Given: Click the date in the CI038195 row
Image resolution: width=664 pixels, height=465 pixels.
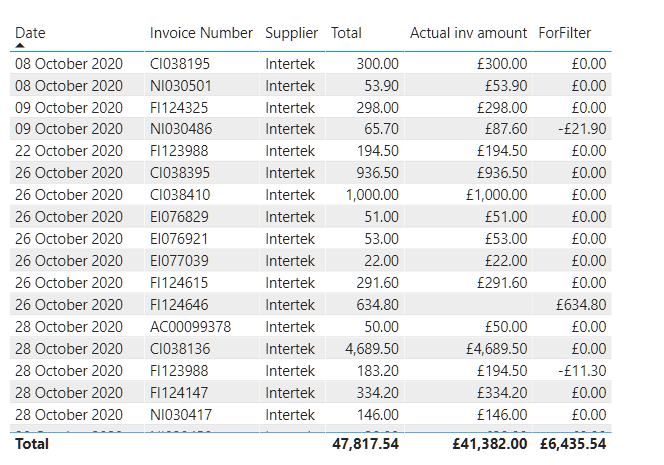Looking at the screenshot, I should point(69,64).
